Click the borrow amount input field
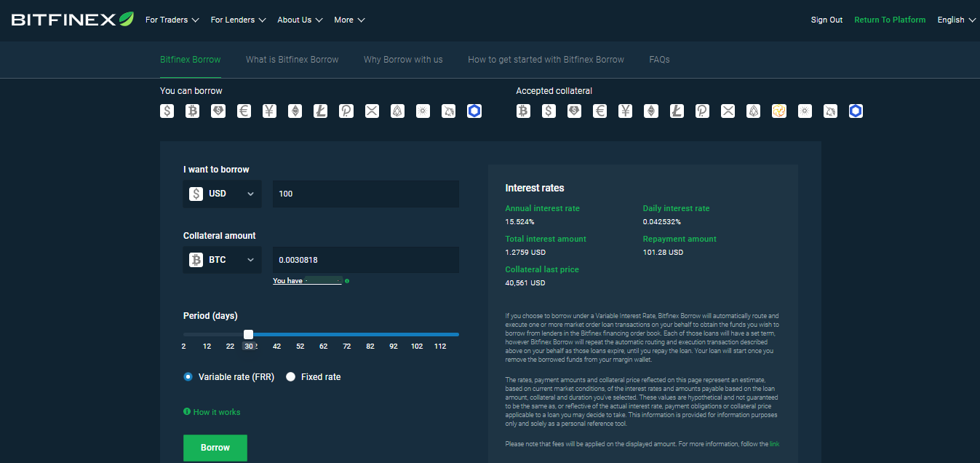980x463 pixels. point(365,194)
